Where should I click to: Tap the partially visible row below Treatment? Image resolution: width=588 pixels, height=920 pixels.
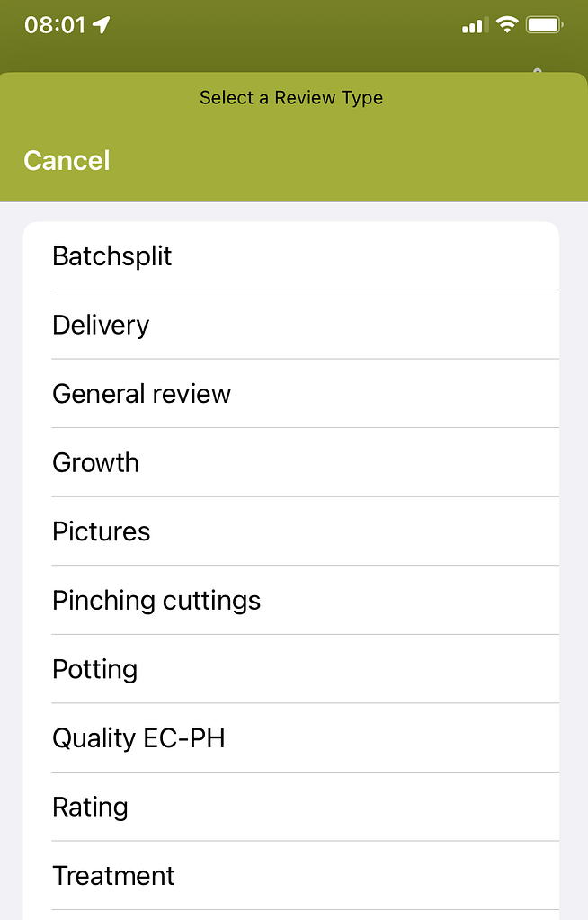click(292, 915)
